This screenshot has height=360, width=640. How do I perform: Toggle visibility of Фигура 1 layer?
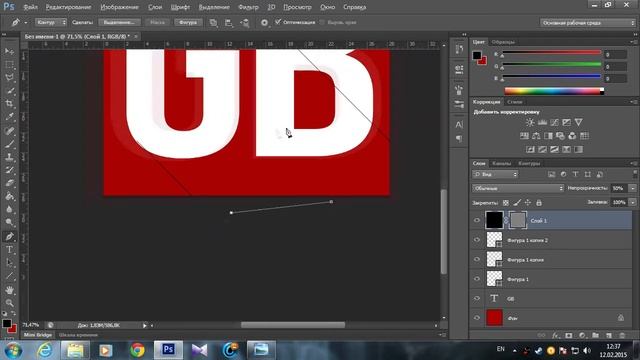[x=477, y=279]
